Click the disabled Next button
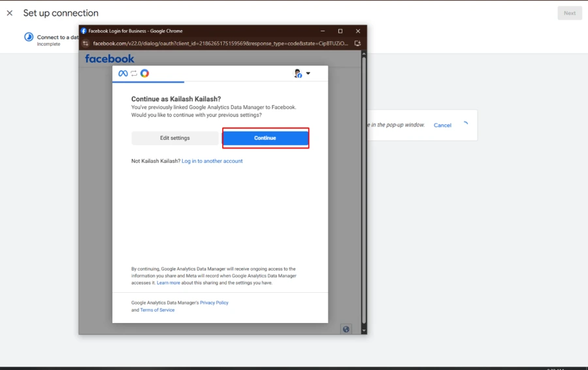The height and width of the screenshot is (370, 588). tap(569, 13)
